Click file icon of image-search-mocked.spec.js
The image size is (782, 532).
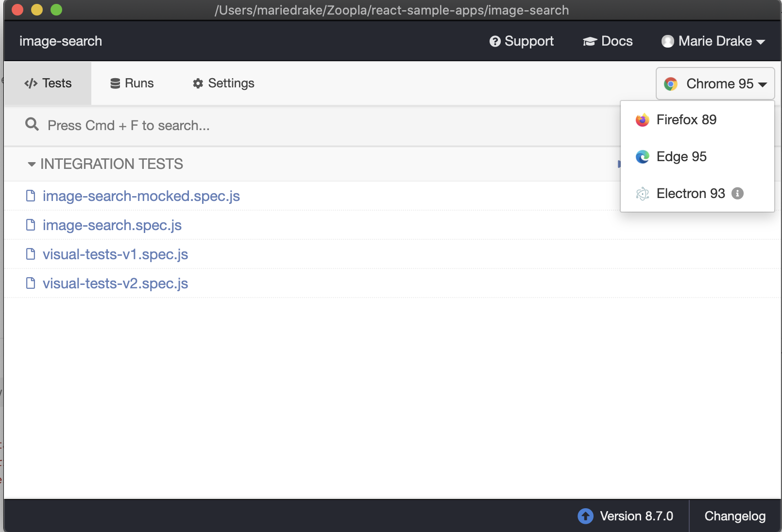tap(31, 196)
